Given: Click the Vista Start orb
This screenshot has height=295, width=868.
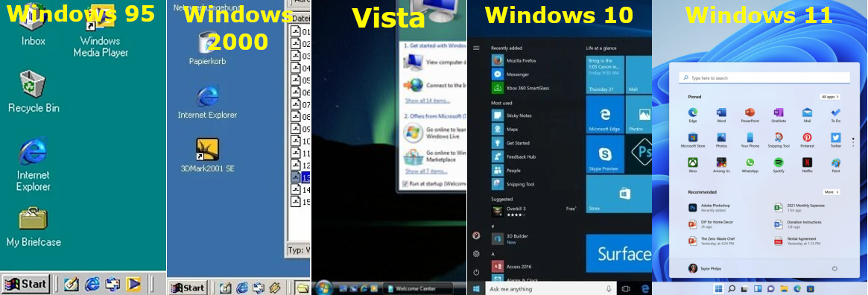Looking at the screenshot, I should click(323, 288).
